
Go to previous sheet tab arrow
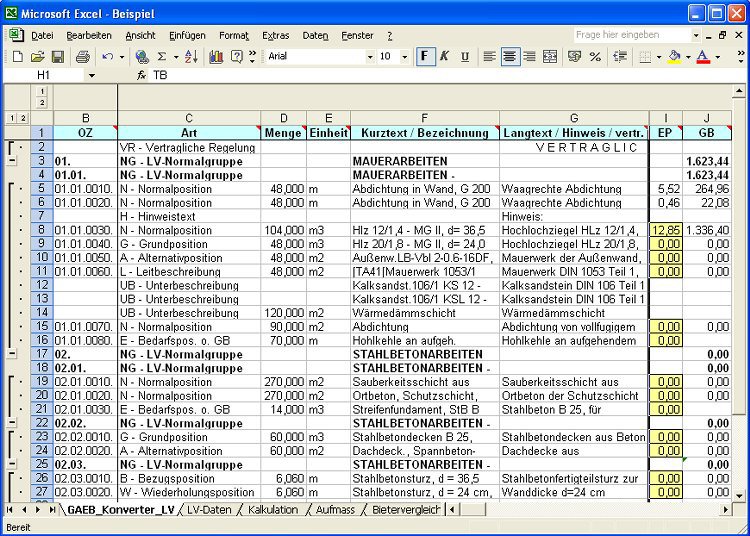[24, 510]
